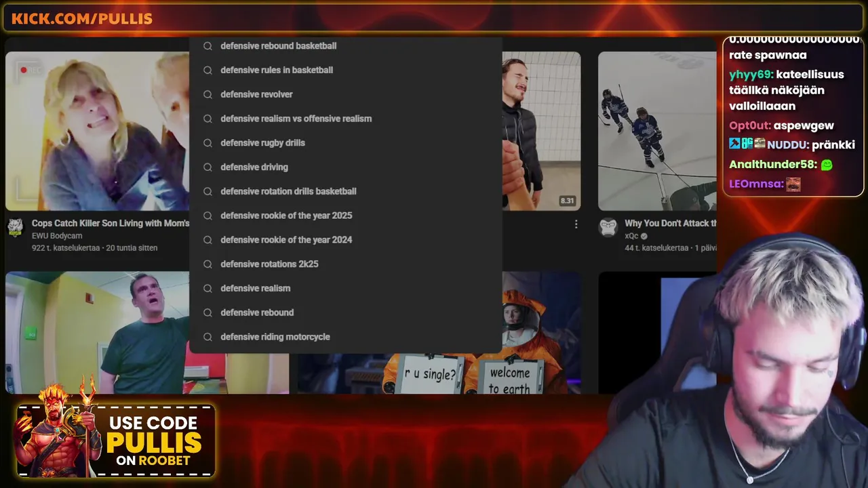Open 'Cops Catch Killer Son' video thumbnail
The width and height of the screenshot is (868, 488).
tap(98, 131)
